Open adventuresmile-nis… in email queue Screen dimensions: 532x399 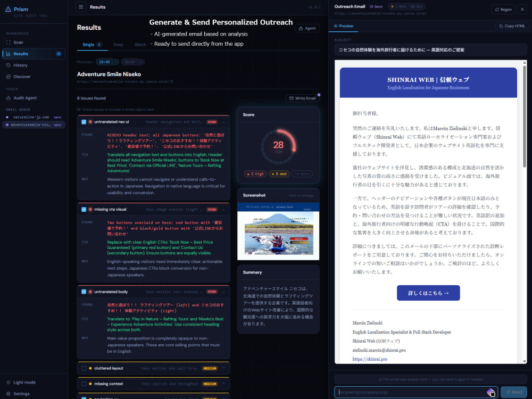pos(33,125)
